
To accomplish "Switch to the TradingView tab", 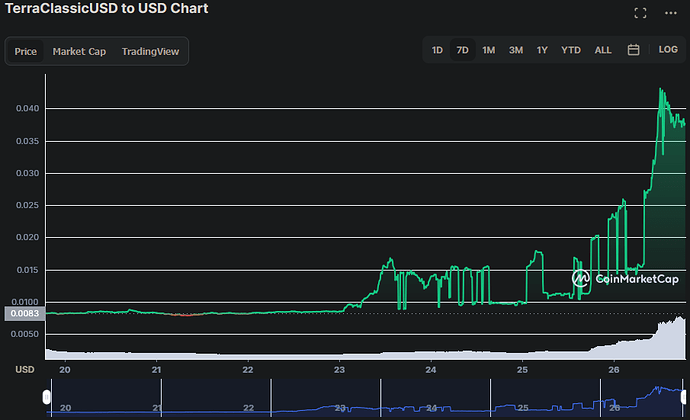I will 150,51.
